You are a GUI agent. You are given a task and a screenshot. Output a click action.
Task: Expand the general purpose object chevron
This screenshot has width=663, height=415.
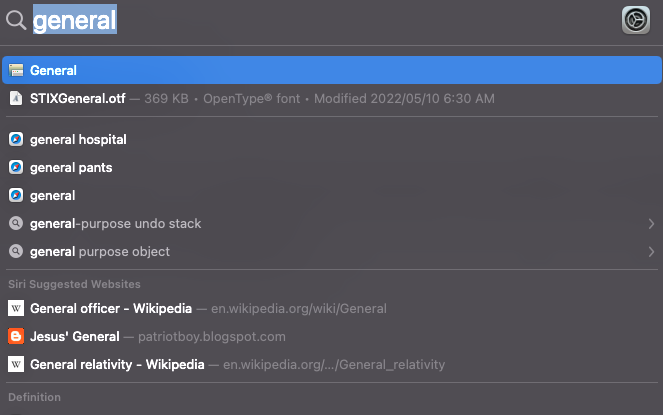(x=651, y=252)
